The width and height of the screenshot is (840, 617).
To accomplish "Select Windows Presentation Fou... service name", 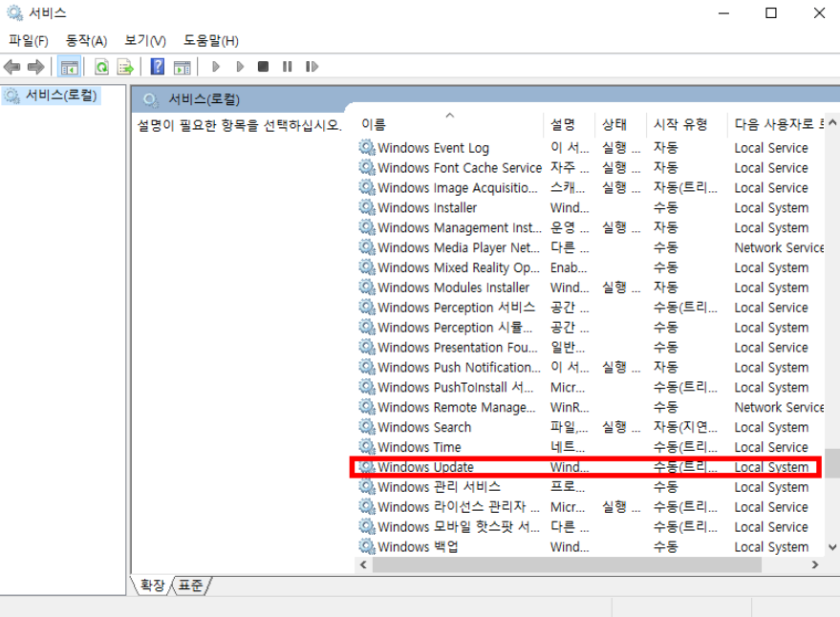I will [x=458, y=348].
